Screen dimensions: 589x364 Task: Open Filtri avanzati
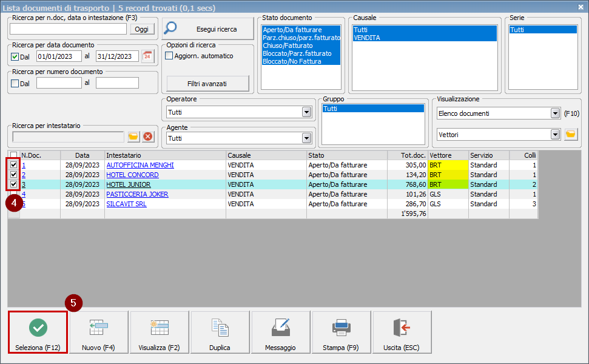pos(207,83)
